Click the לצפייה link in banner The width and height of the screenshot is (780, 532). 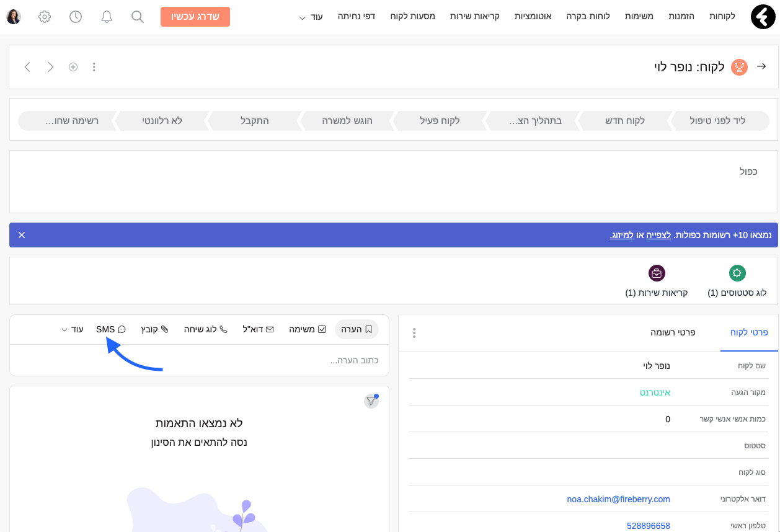(x=658, y=236)
